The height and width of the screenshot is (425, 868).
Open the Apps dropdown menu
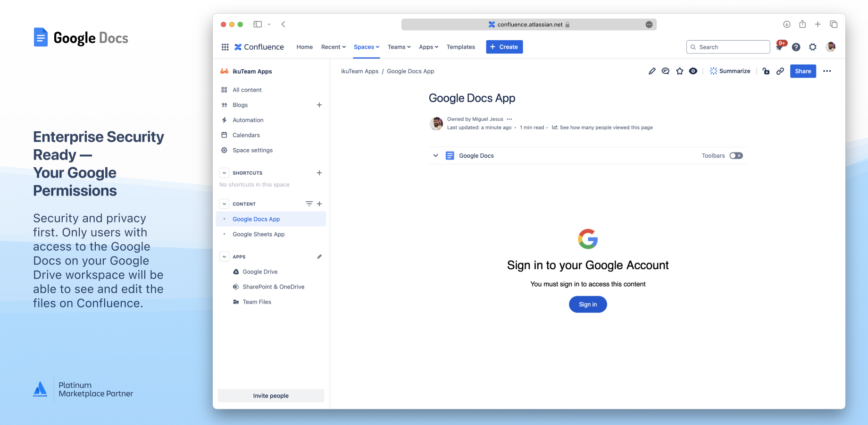pos(428,47)
